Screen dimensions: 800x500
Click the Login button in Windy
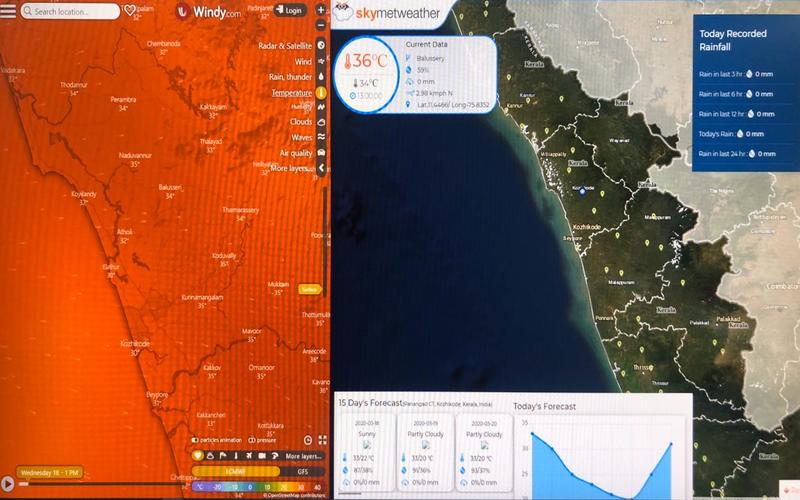pos(289,10)
